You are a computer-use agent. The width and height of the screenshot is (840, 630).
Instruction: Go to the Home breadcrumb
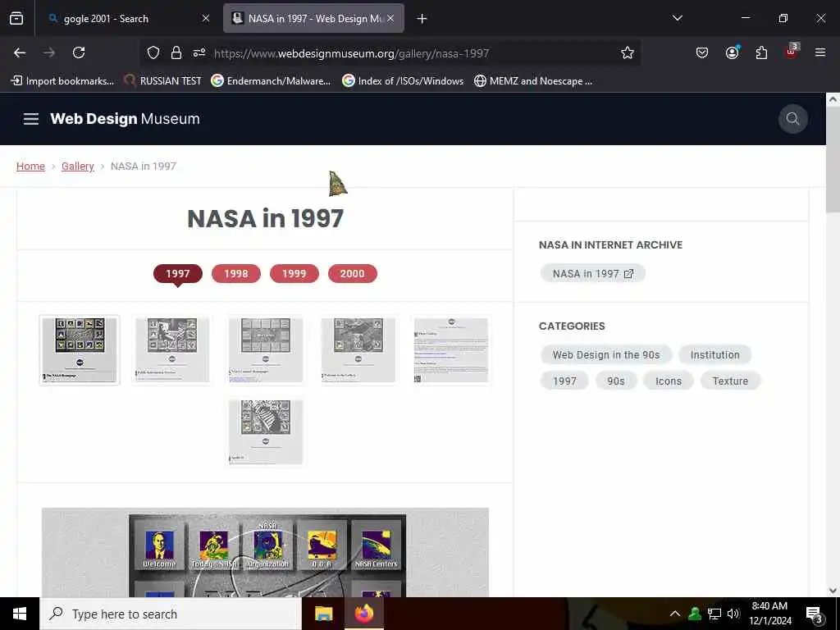(30, 166)
